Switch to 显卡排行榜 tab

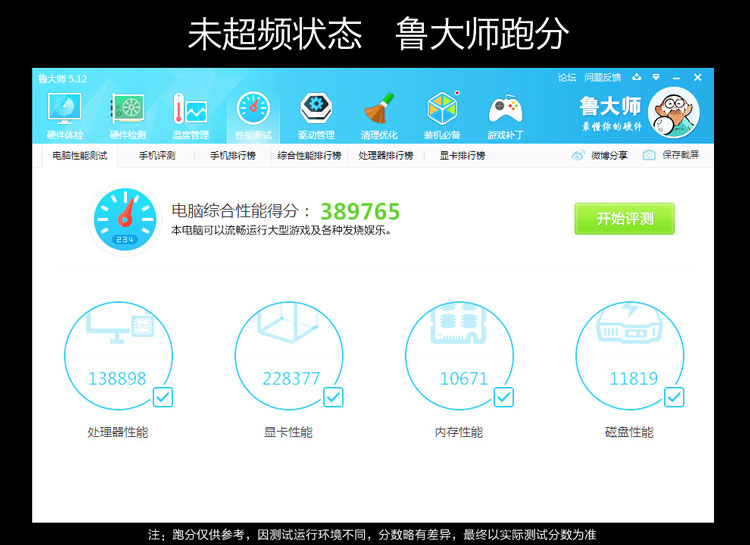pos(462,156)
